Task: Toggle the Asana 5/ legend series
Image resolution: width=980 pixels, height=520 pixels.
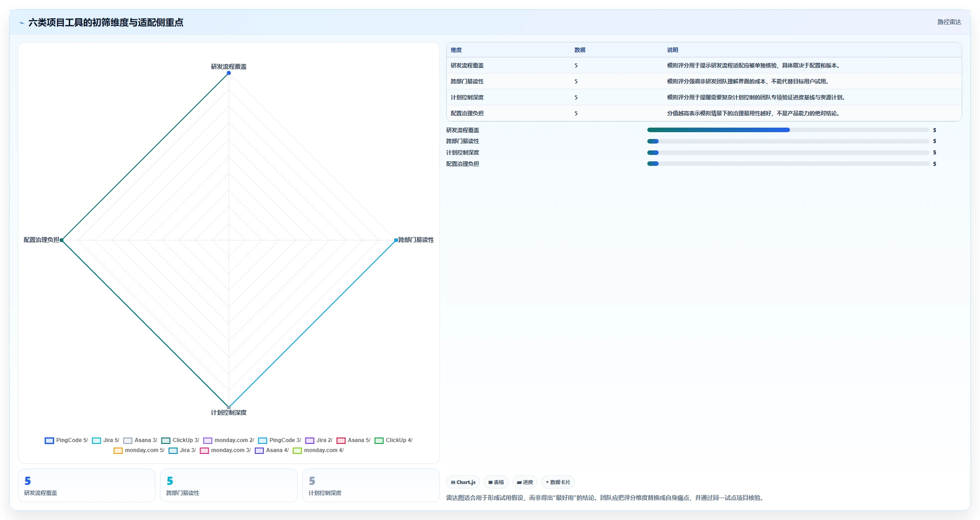Action: pos(353,440)
